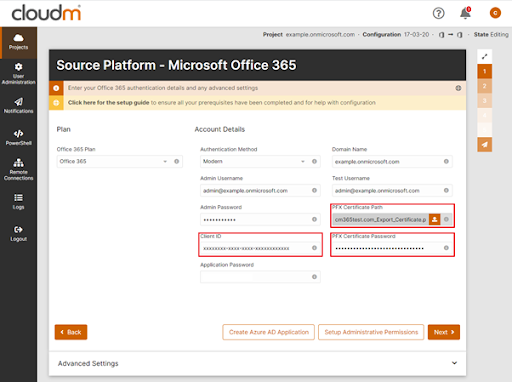Click the icon on the authentication details banner
Screen dimensions: 512x382
click(458, 88)
